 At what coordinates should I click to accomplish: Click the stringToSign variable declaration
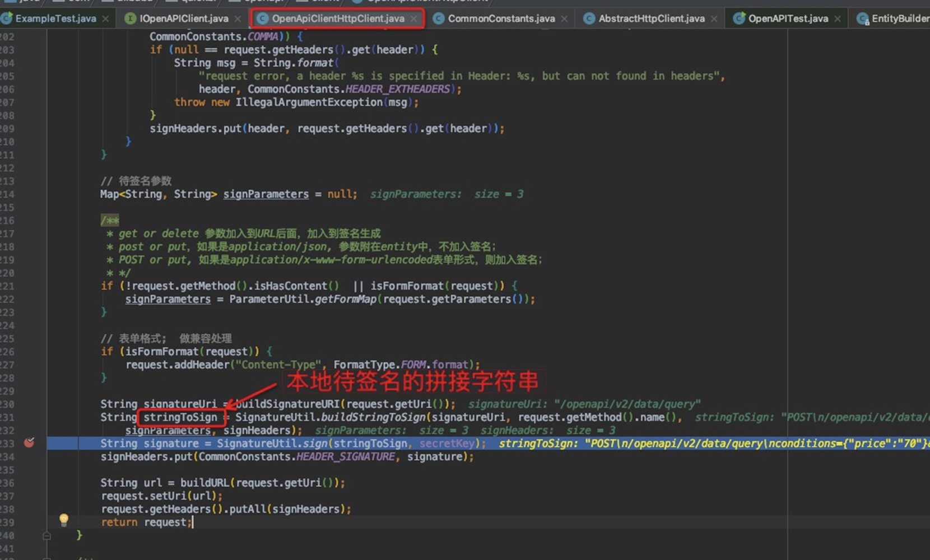coord(180,417)
